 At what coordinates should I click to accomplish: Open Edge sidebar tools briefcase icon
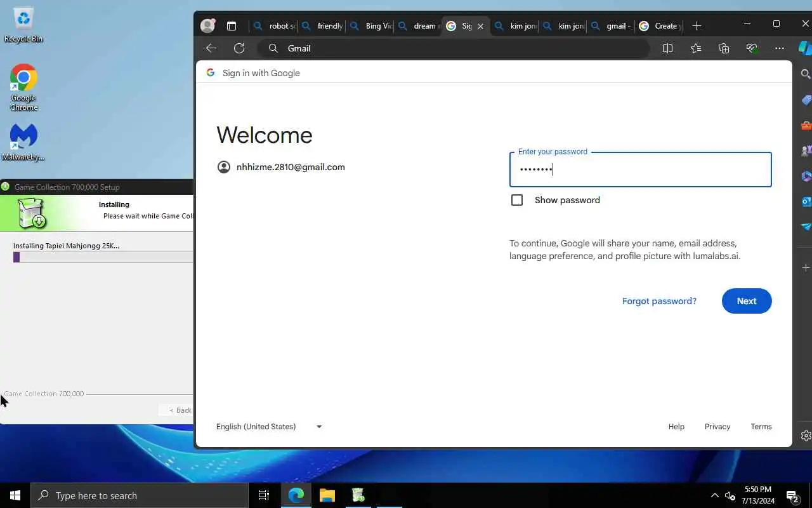click(806, 125)
